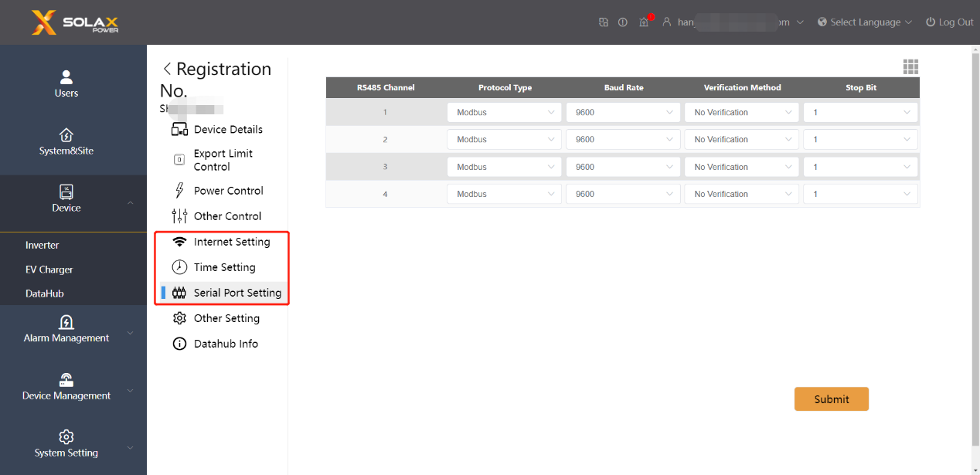This screenshot has width=980, height=475.
Task: Open Protocol Type dropdown for channel 1
Action: pos(504,113)
